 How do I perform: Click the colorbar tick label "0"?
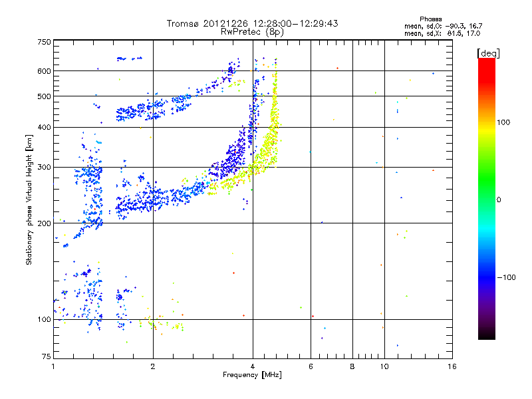tap(498, 200)
